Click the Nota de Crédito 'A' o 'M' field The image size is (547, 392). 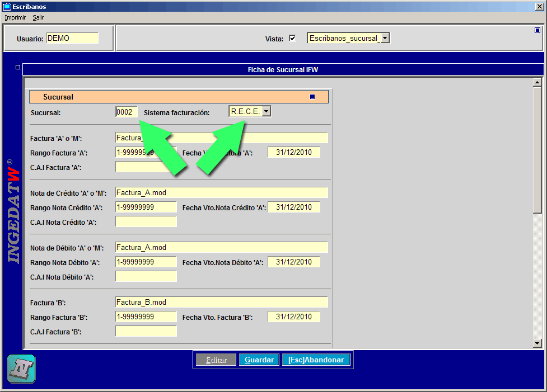coord(222,192)
